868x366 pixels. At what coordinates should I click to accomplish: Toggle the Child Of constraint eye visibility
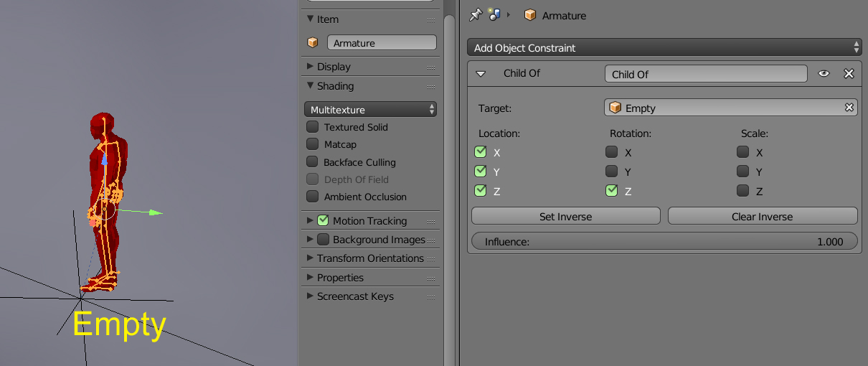pyautogui.click(x=824, y=74)
